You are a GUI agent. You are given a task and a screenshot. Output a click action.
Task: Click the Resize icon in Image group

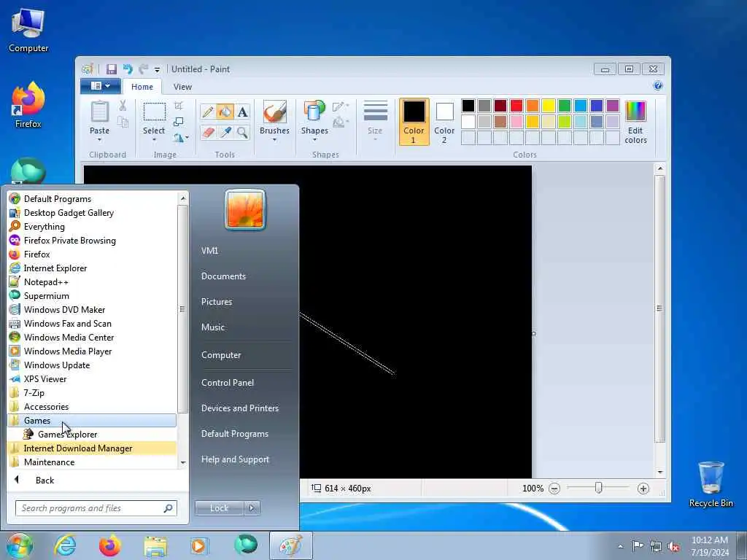(179, 122)
